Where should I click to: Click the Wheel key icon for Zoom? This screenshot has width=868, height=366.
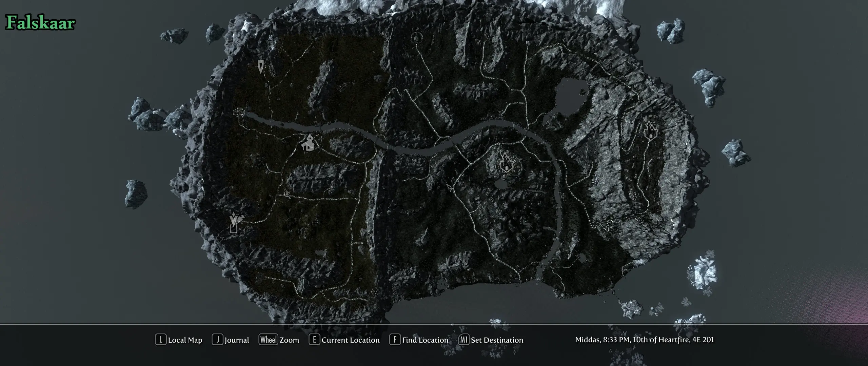tap(268, 340)
